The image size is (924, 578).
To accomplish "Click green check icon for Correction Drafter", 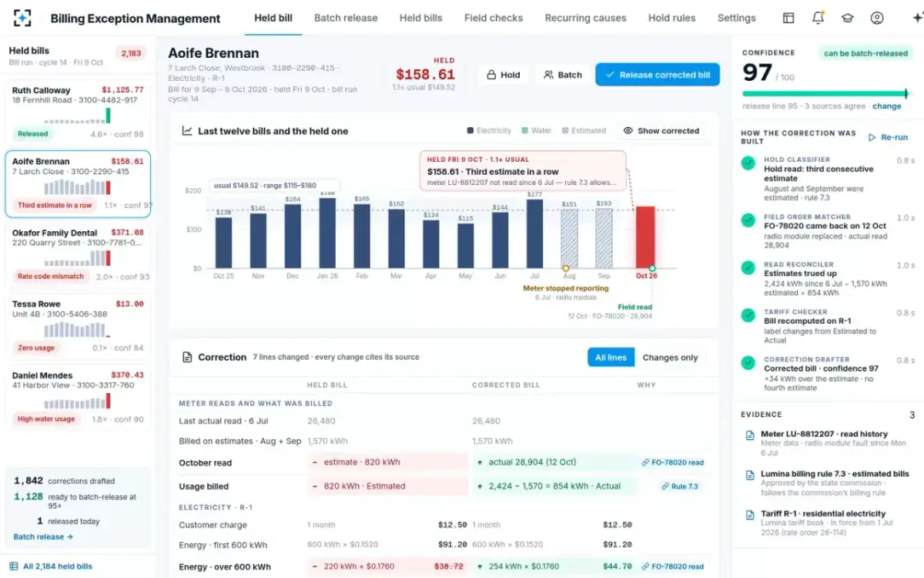I will [x=748, y=362].
